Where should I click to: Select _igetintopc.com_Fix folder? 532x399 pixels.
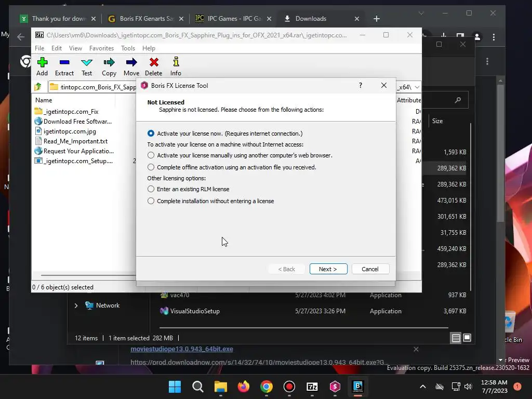click(x=71, y=112)
